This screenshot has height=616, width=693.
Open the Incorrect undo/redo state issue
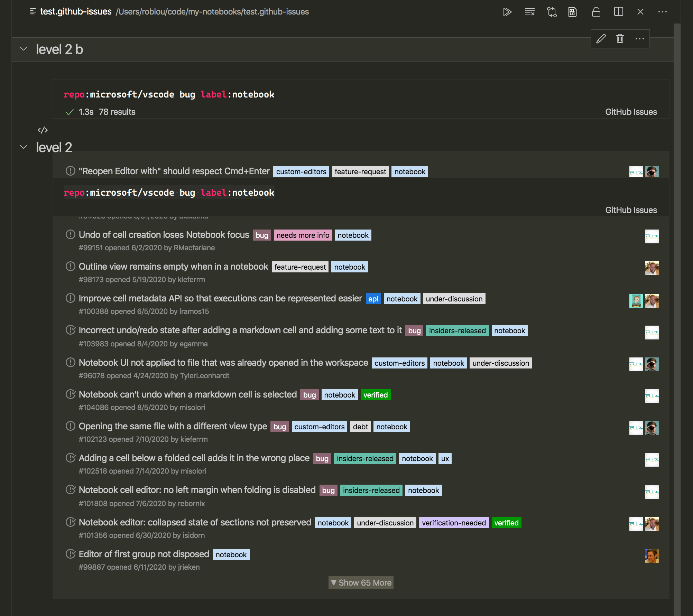pos(240,330)
